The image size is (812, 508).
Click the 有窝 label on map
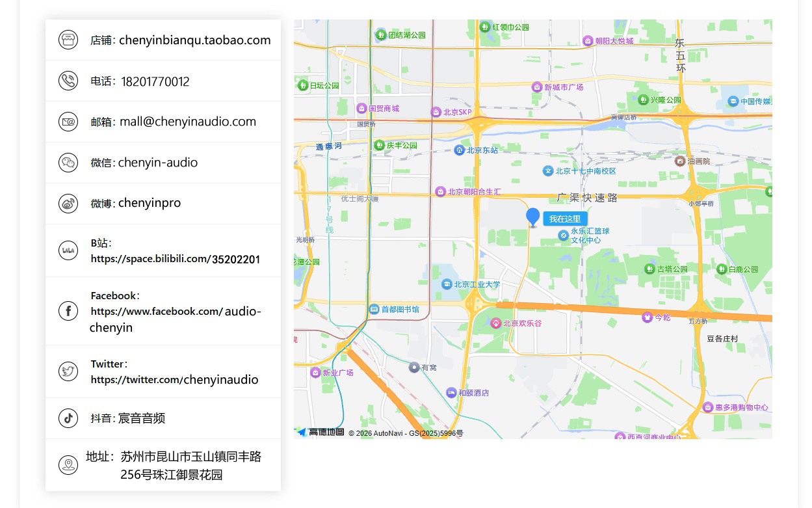(x=429, y=368)
